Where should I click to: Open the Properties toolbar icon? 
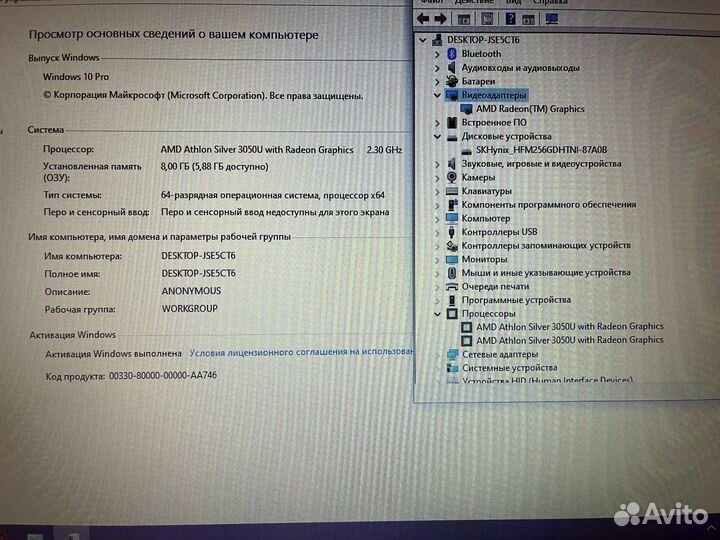pyautogui.click(x=487, y=19)
